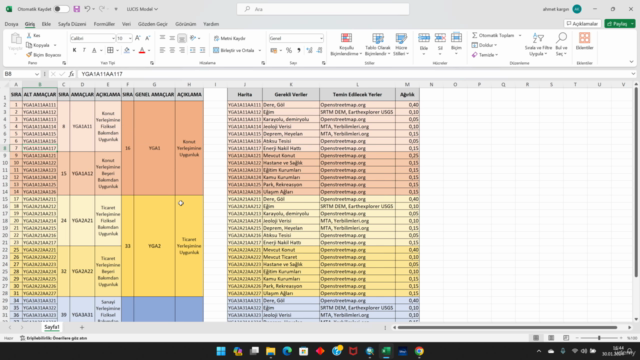Open Sırala ve Filtre Uygula
Image resolution: width=640 pixels, height=360 pixels.
point(538,44)
